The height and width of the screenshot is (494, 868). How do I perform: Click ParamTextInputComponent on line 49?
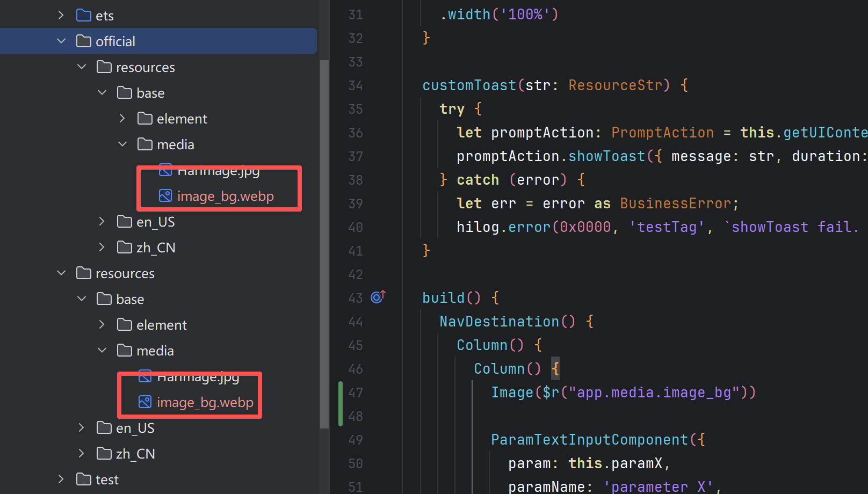[x=590, y=440]
